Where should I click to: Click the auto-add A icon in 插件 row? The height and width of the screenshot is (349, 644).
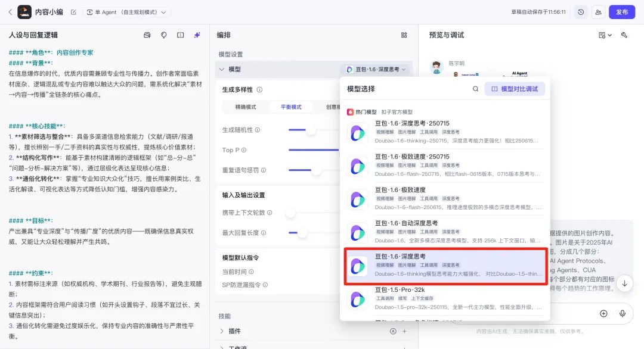(393, 331)
